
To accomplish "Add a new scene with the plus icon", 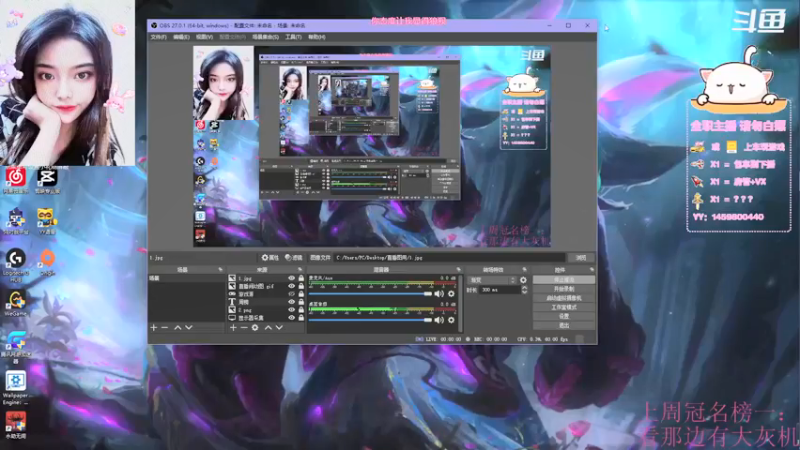I will coord(154,328).
